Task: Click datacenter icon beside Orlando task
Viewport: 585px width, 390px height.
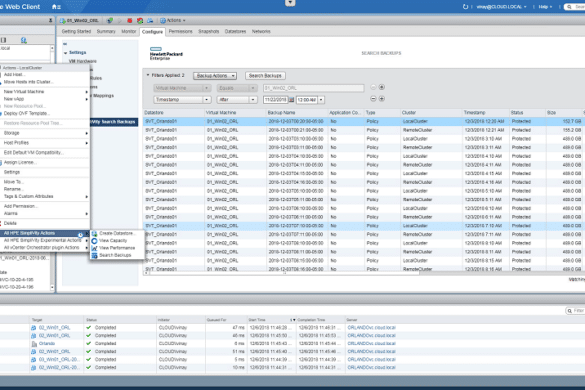Action: click(34, 344)
